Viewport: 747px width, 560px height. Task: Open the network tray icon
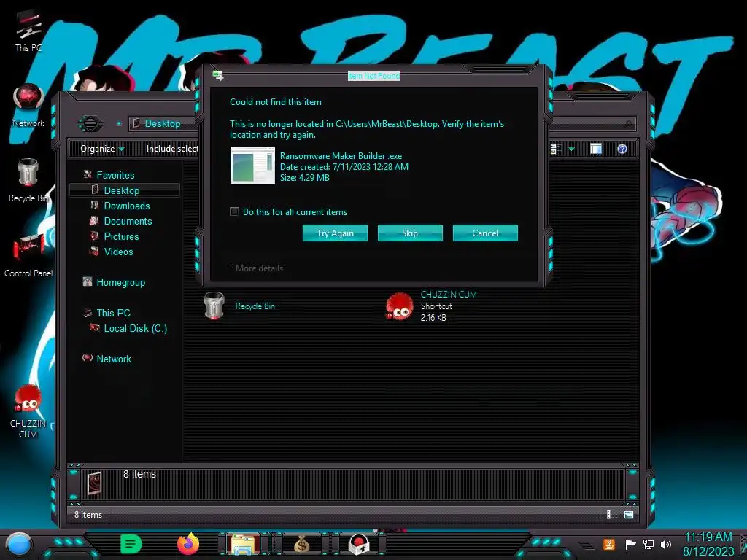pos(649,544)
